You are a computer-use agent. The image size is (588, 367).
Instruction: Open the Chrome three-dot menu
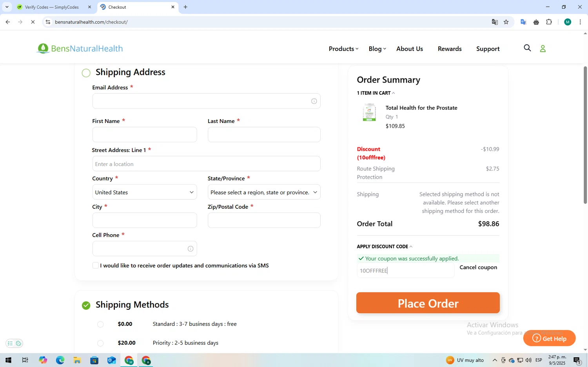coord(580,22)
